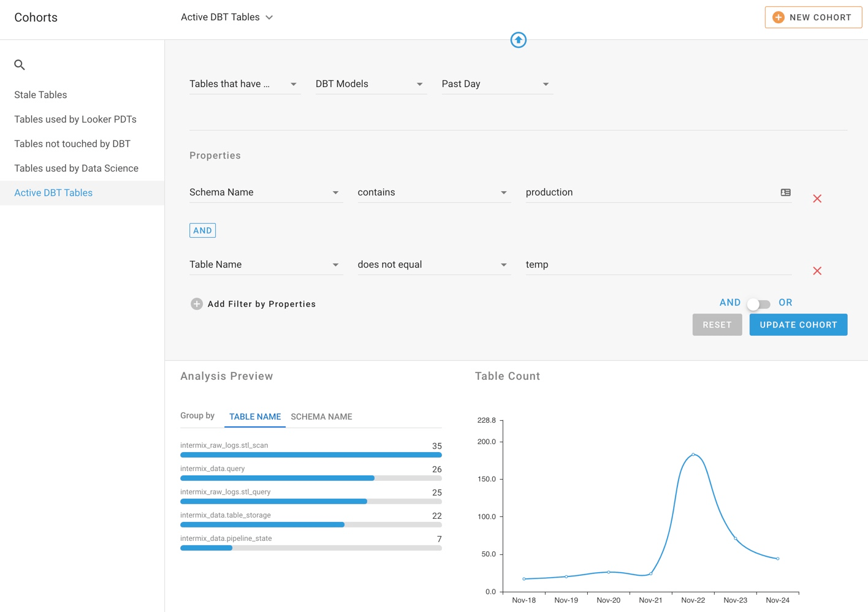Switch to the SCHEMA NAME group tab
868x612 pixels.
(321, 417)
